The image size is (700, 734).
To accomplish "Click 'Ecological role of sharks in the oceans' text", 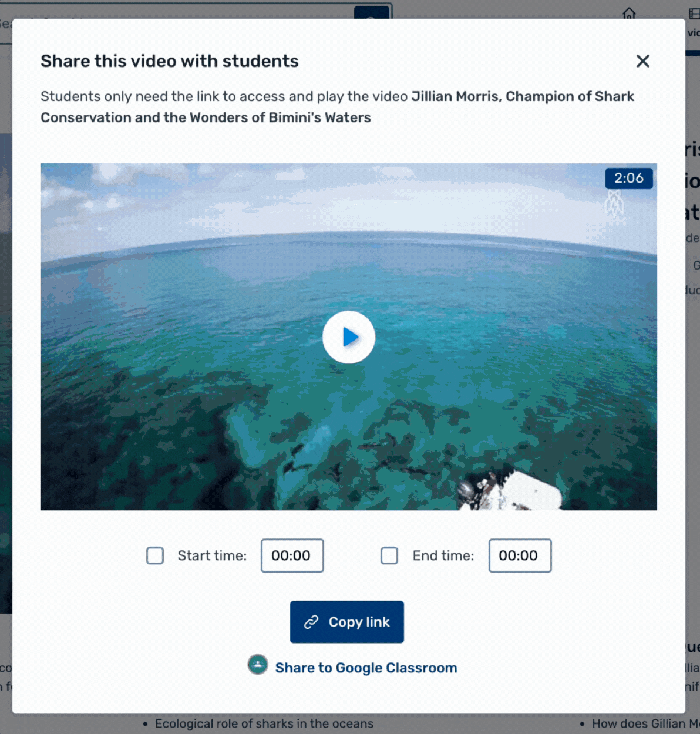I will 264,723.
